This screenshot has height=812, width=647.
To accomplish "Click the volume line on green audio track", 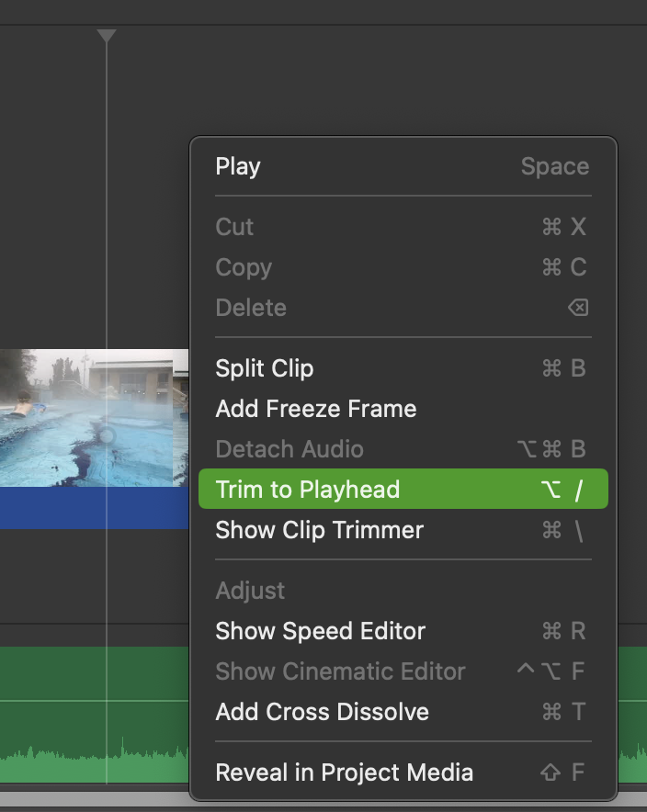I will point(95,701).
